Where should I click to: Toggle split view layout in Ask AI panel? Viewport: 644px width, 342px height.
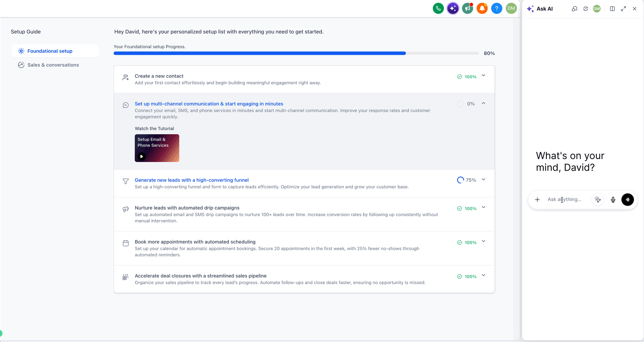click(x=612, y=9)
